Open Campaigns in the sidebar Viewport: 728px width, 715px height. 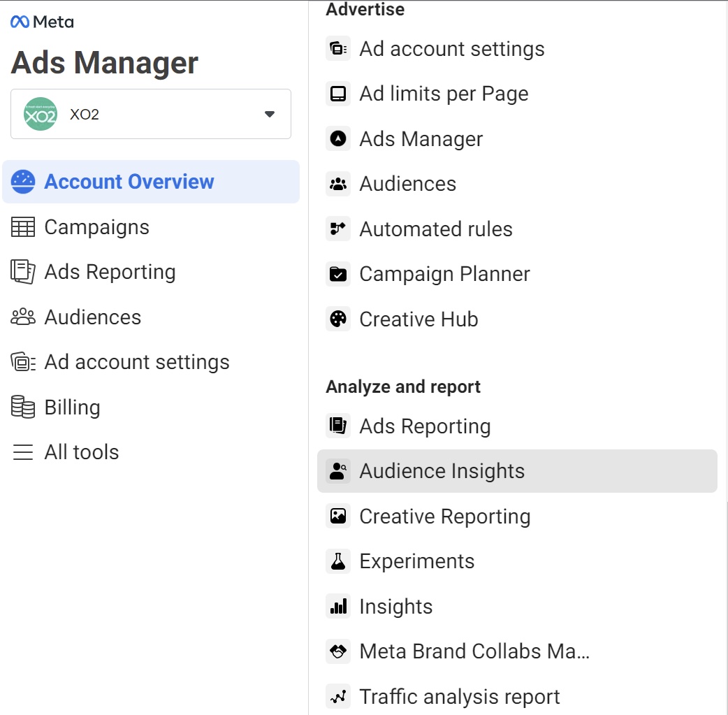[96, 227]
